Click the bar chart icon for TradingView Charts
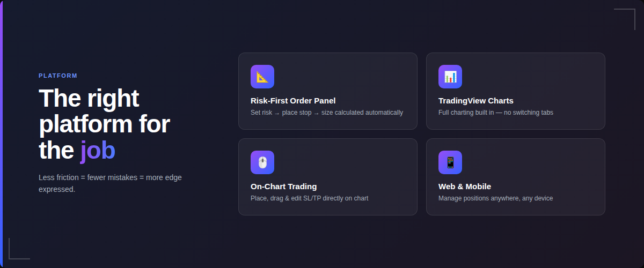Viewport: 644px width, 268px height. click(450, 77)
